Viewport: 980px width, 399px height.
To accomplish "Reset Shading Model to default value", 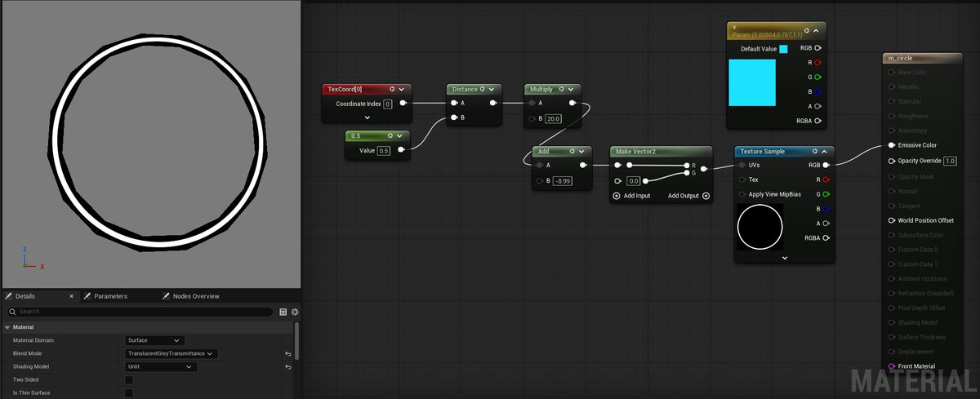I will pyautogui.click(x=288, y=367).
